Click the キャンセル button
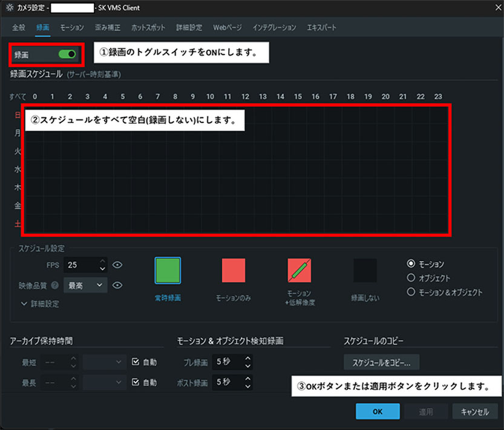The image size is (504, 430). [475, 411]
